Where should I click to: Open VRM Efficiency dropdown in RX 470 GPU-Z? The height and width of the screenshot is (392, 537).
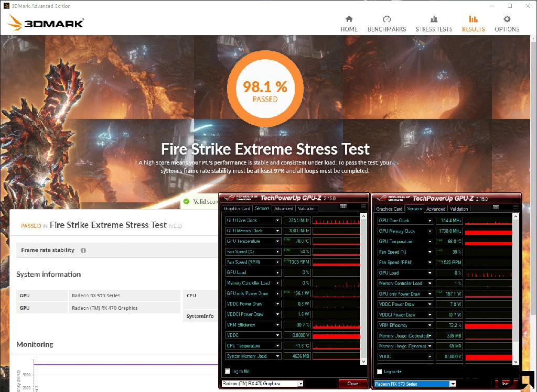[278, 325]
